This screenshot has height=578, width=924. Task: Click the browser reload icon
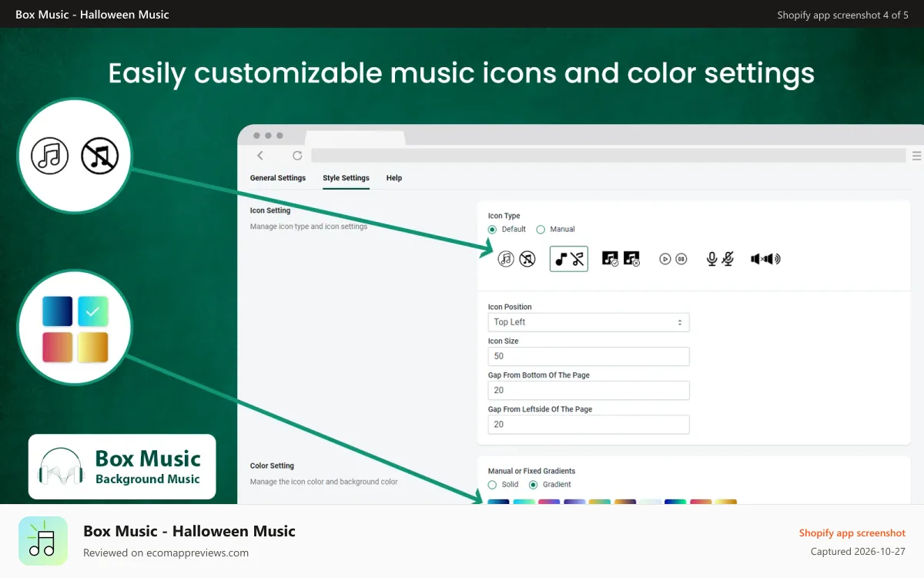(297, 156)
